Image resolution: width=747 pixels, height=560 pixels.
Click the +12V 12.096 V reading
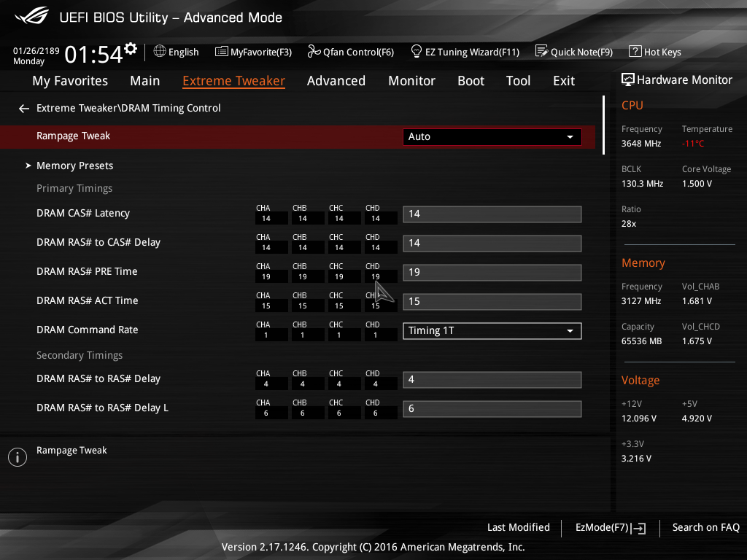(x=639, y=419)
